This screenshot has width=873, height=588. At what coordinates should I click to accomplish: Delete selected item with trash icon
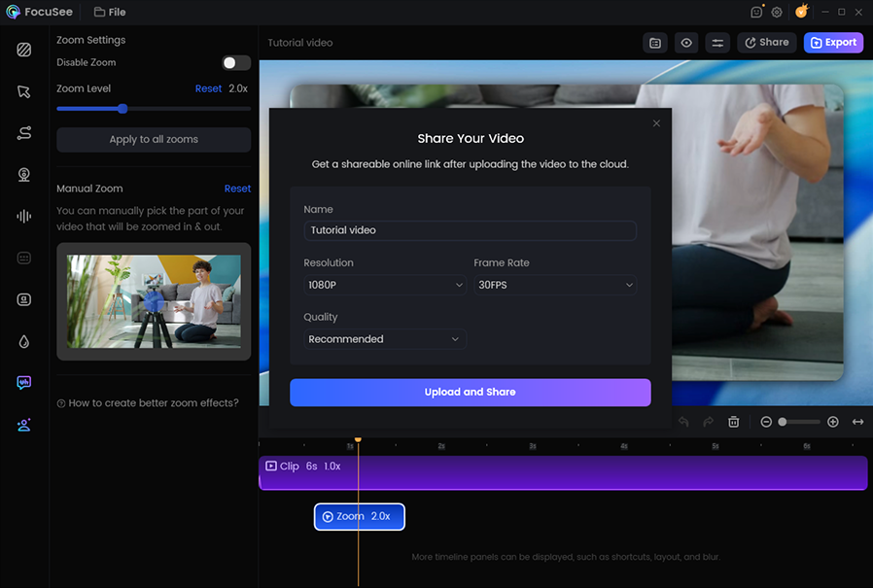tap(734, 422)
